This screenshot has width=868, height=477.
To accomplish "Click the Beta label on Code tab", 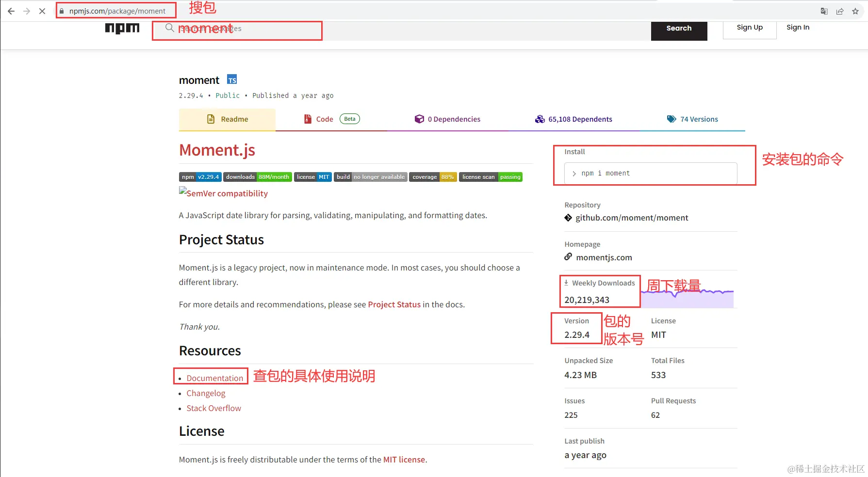I will point(350,119).
